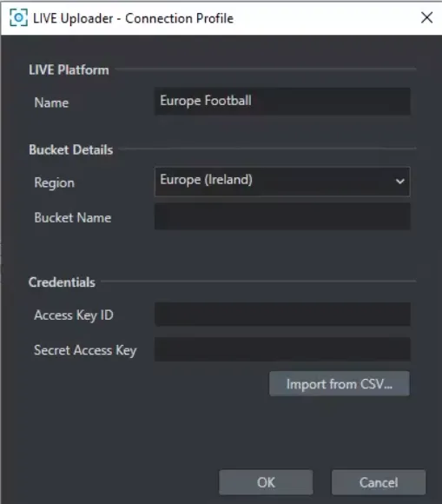Click the LIVE Uploader app icon in title bar
442x504 pixels.
[x=18, y=17]
